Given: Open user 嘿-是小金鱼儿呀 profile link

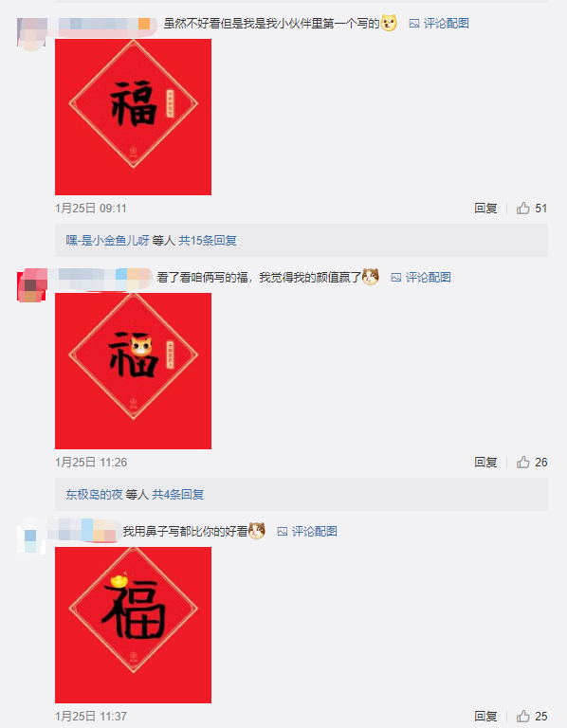Looking at the screenshot, I should [x=107, y=241].
